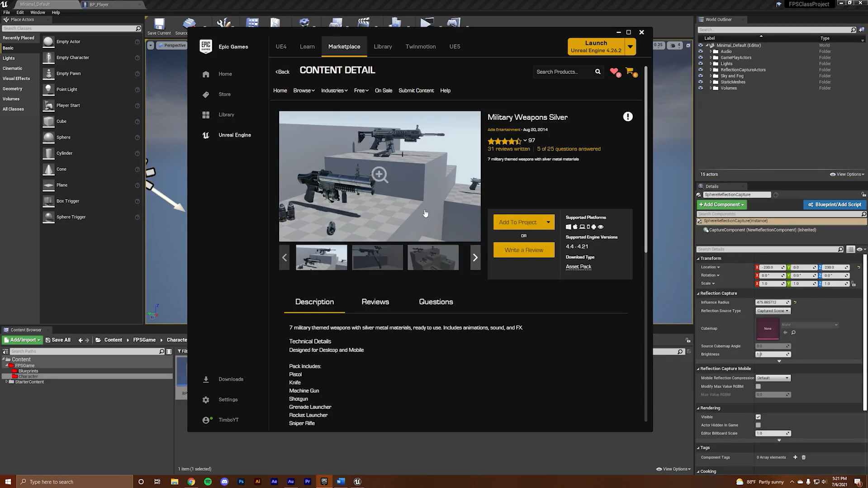This screenshot has height=488, width=868.
Task: Open the Add To Project dropdown arrow
Action: click(x=548, y=222)
